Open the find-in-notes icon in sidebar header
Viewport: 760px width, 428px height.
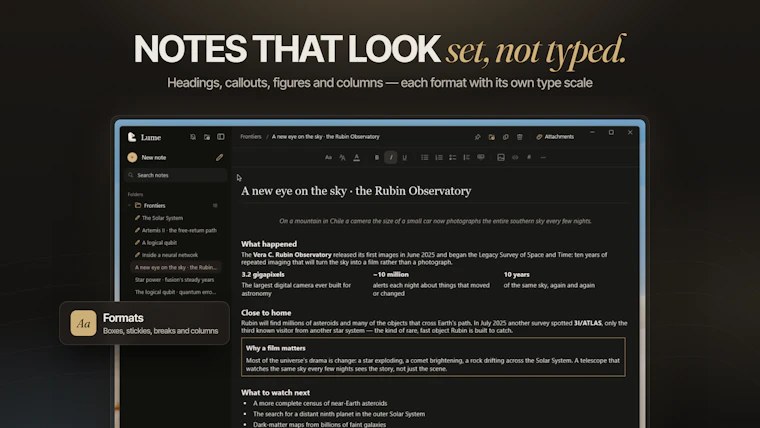tap(193, 137)
